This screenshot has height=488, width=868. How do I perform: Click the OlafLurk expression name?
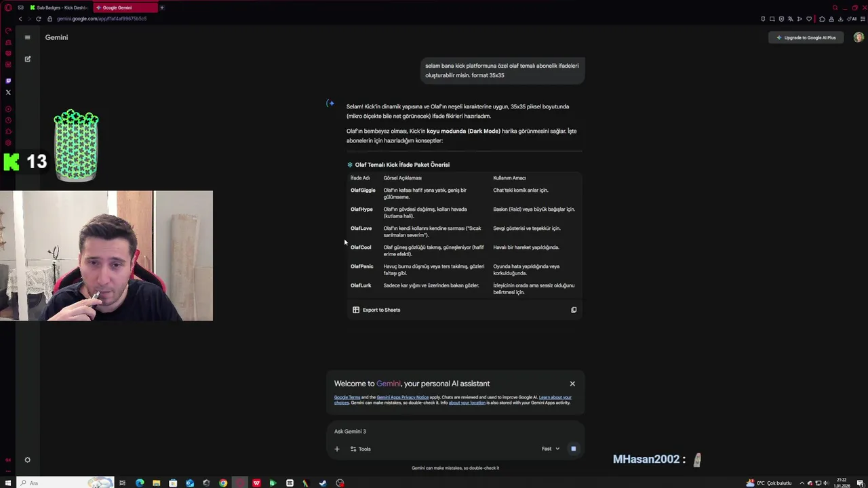coord(361,285)
